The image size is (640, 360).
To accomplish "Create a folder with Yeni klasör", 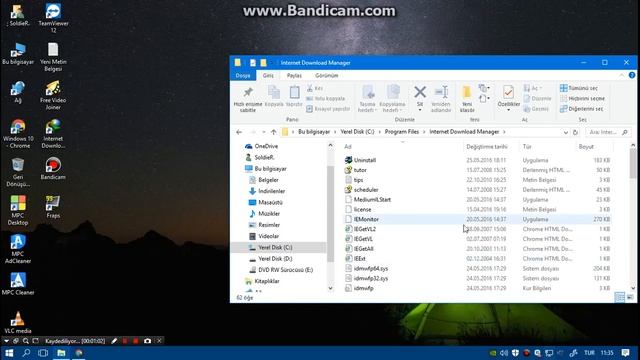I will (x=467, y=99).
